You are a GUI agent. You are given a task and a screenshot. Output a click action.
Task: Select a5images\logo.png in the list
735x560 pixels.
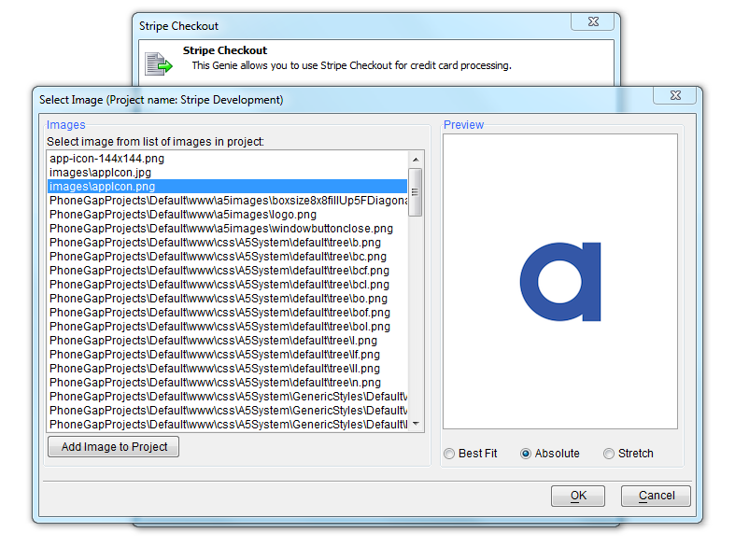228,215
